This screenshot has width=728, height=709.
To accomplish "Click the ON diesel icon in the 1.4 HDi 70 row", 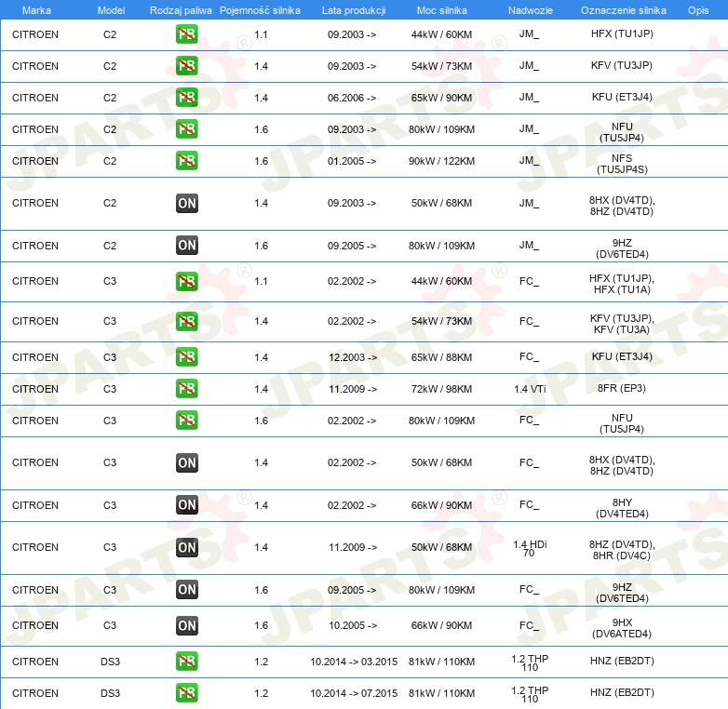I will pos(186,547).
